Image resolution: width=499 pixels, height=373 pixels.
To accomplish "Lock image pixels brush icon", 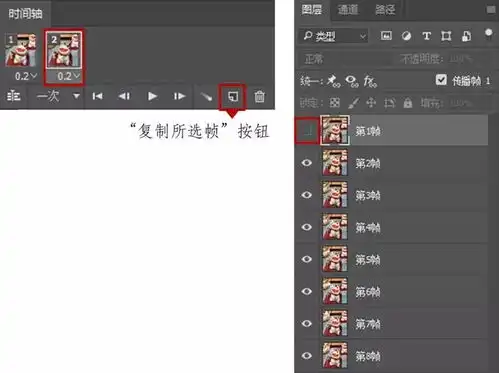I will [353, 103].
